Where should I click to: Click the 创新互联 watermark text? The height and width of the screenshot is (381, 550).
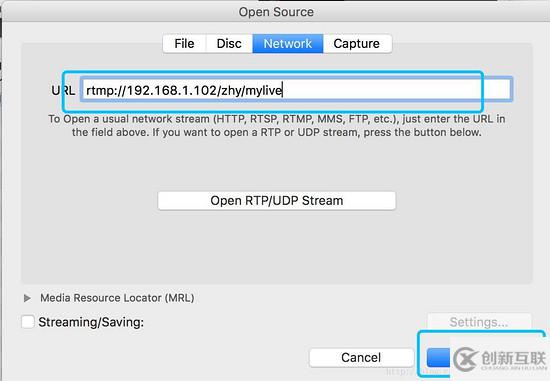coord(514,357)
